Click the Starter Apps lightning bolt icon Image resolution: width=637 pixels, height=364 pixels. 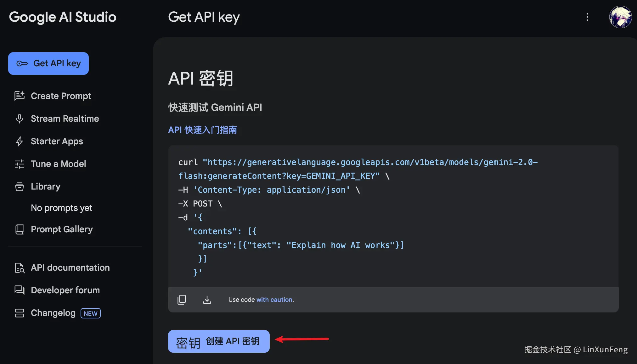[x=20, y=141]
